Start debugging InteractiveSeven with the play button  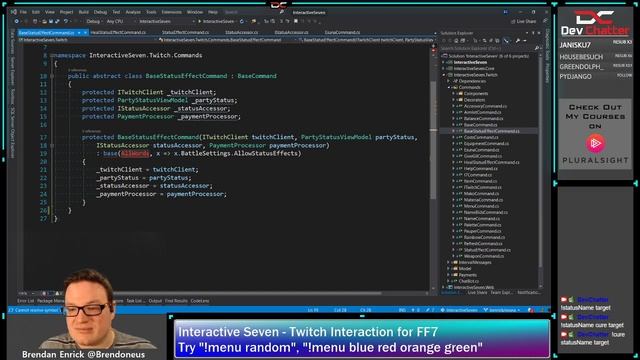tap(216, 21)
